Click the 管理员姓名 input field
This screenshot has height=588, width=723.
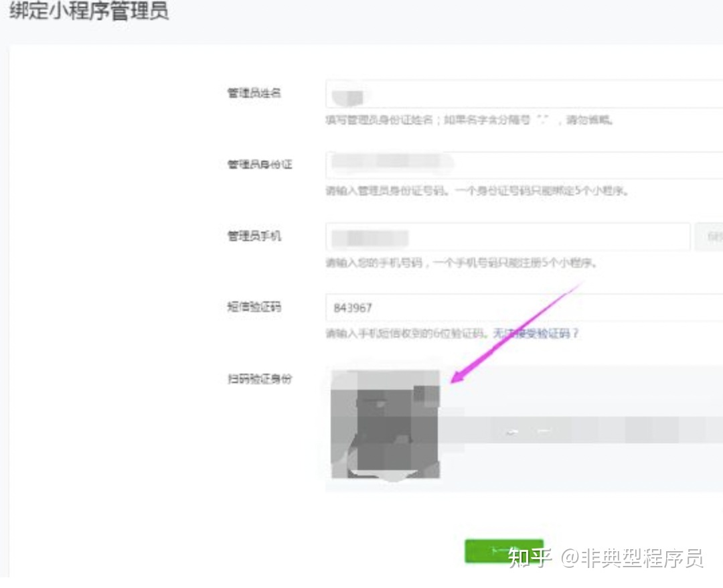[522, 94]
